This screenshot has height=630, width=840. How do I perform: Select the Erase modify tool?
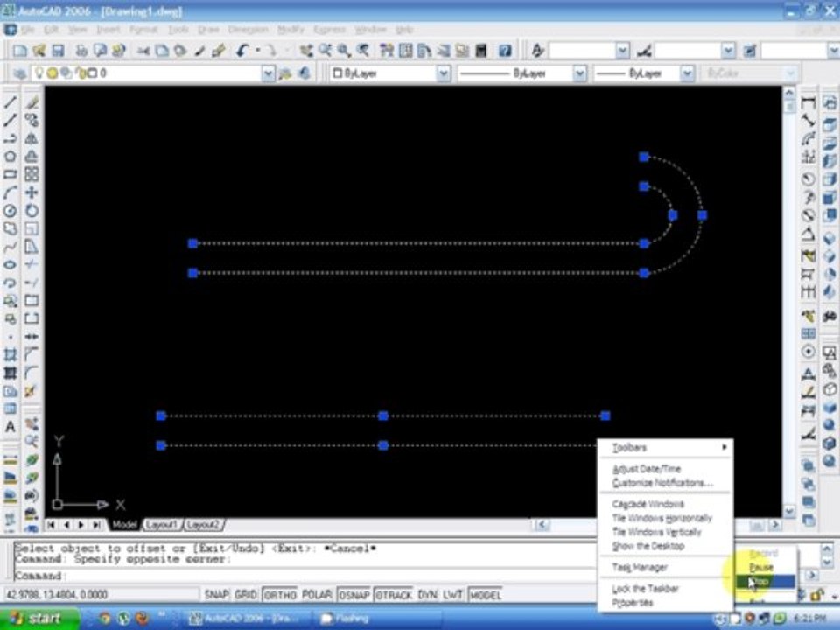31,101
